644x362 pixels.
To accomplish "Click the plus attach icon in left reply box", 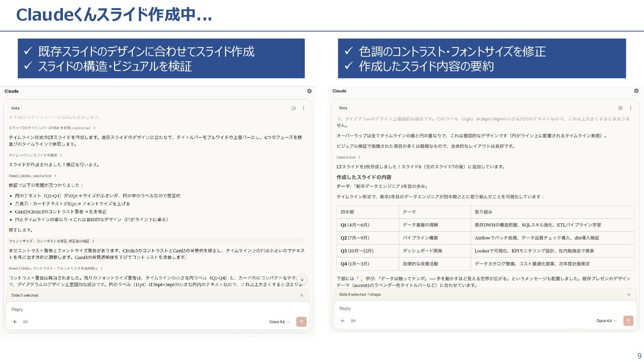I will [x=15, y=322].
